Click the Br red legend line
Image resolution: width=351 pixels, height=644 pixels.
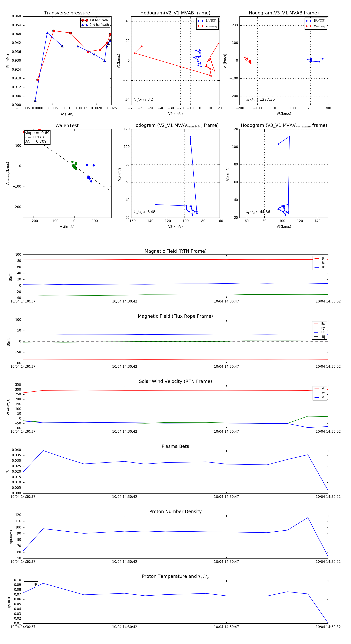click(x=317, y=259)
